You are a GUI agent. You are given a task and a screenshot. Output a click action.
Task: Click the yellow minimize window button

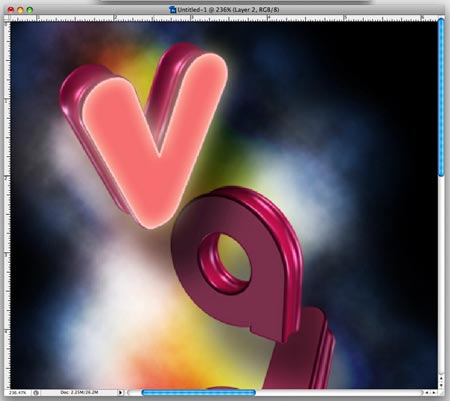20,10
